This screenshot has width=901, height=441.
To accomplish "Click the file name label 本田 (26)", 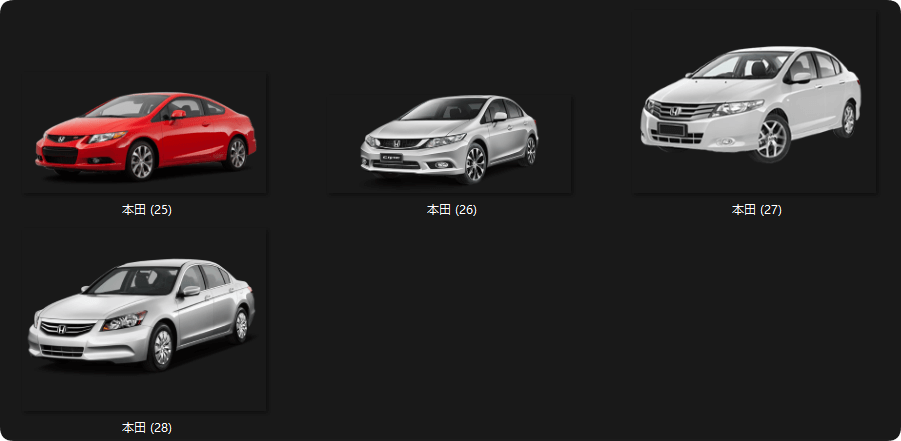I will 451,210.
